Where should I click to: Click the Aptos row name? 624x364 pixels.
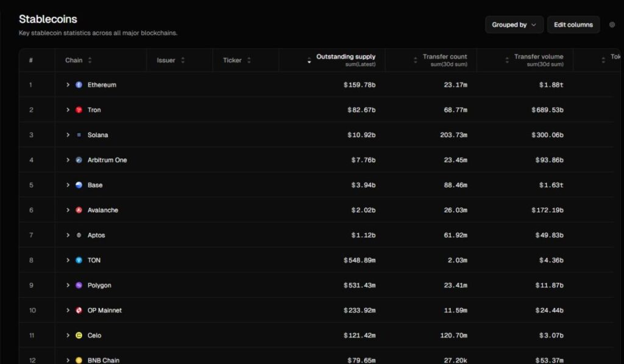tap(97, 236)
